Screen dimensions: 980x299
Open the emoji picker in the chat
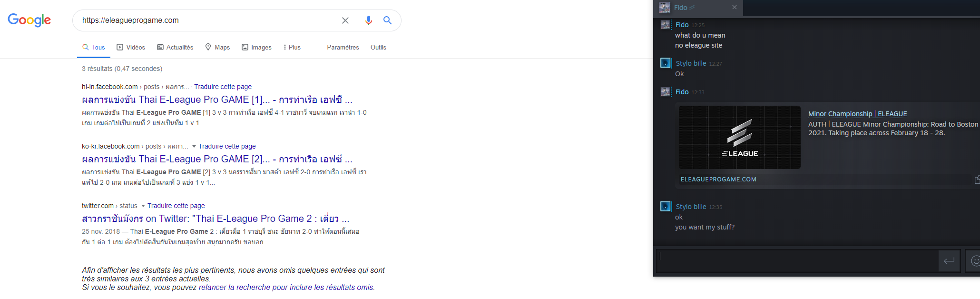(x=975, y=260)
